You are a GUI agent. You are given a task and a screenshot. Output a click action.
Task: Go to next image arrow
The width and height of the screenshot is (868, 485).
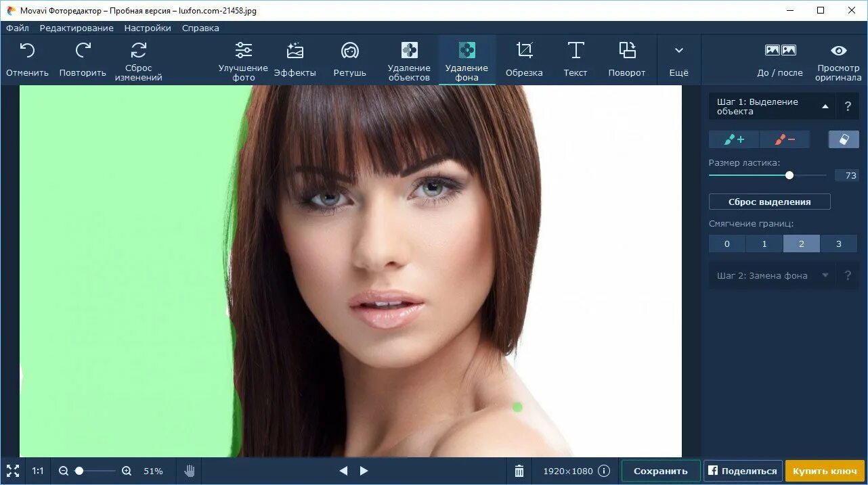(x=364, y=471)
